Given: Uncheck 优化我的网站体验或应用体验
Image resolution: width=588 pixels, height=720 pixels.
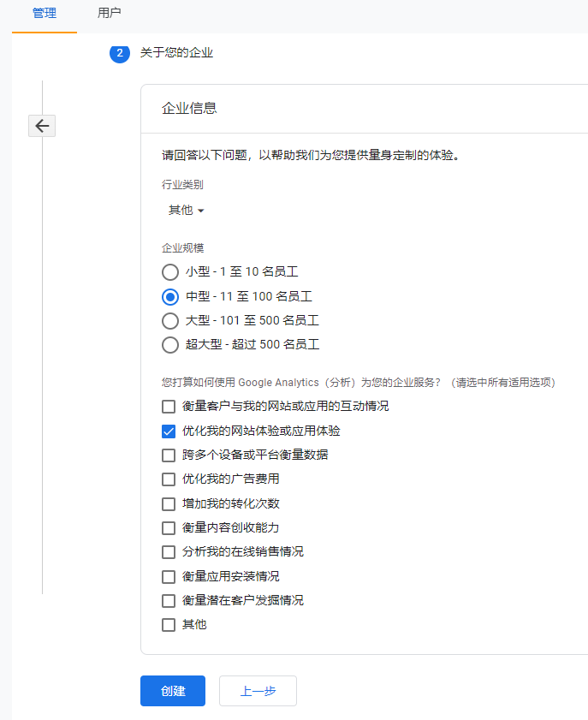Looking at the screenshot, I should (169, 431).
